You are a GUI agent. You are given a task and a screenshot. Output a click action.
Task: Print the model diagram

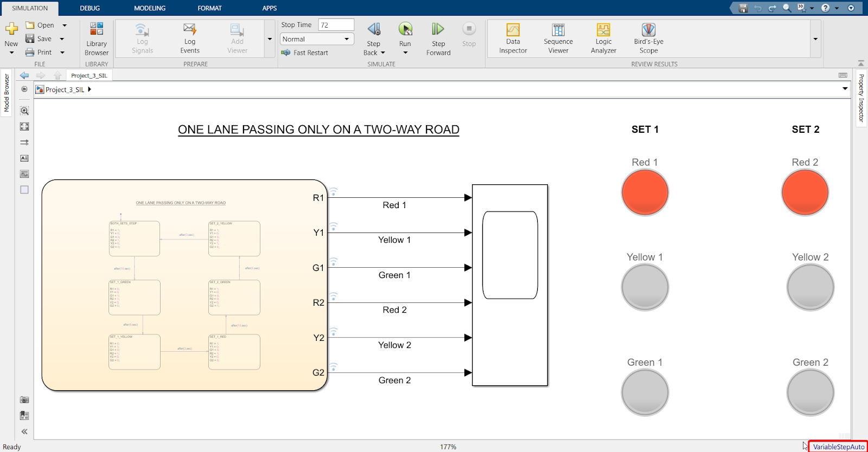pos(30,52)
